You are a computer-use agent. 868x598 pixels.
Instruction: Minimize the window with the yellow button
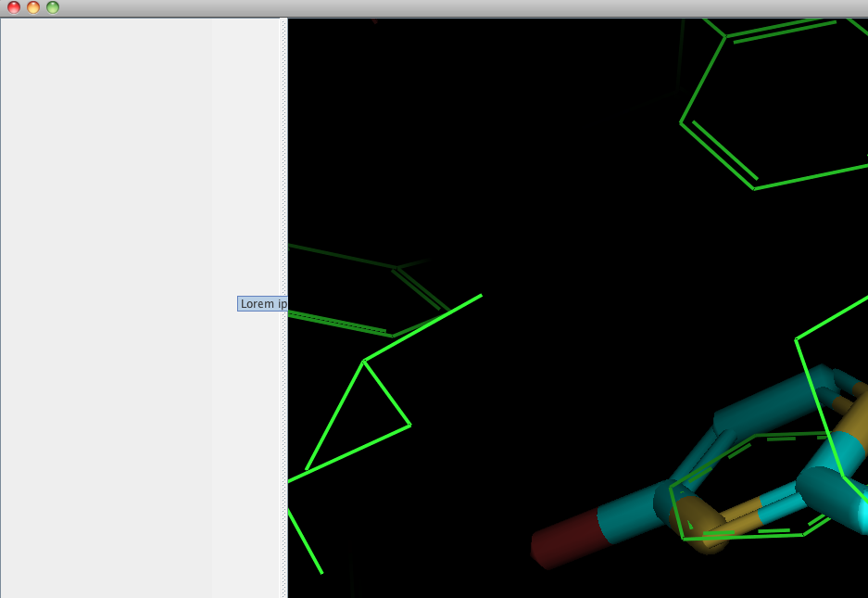tap(33, 7)
